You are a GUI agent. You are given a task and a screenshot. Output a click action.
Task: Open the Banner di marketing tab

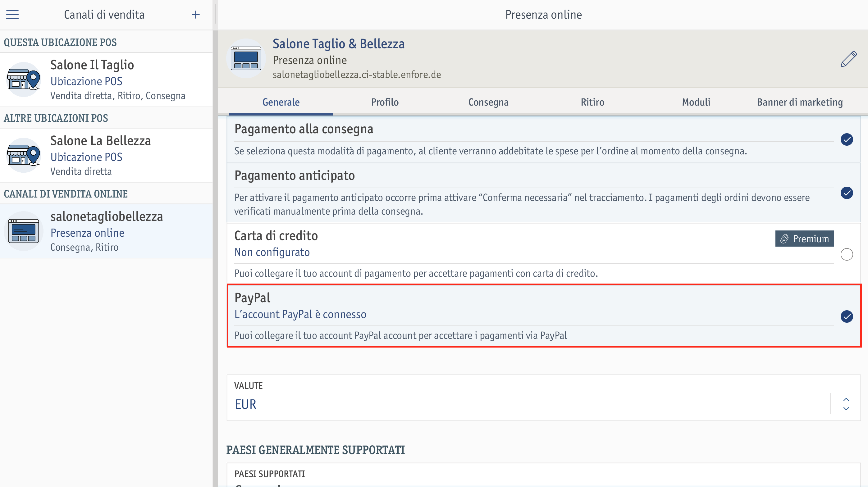tap(800, 102)
